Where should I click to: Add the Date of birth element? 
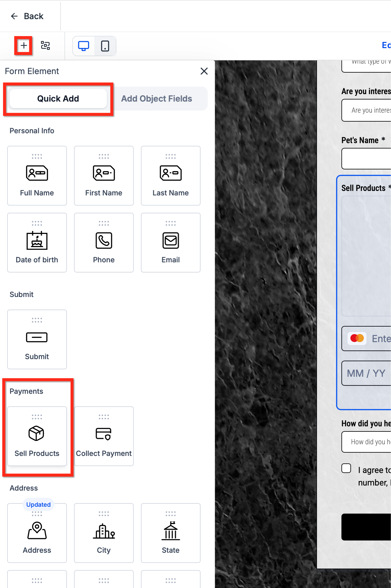37,243
